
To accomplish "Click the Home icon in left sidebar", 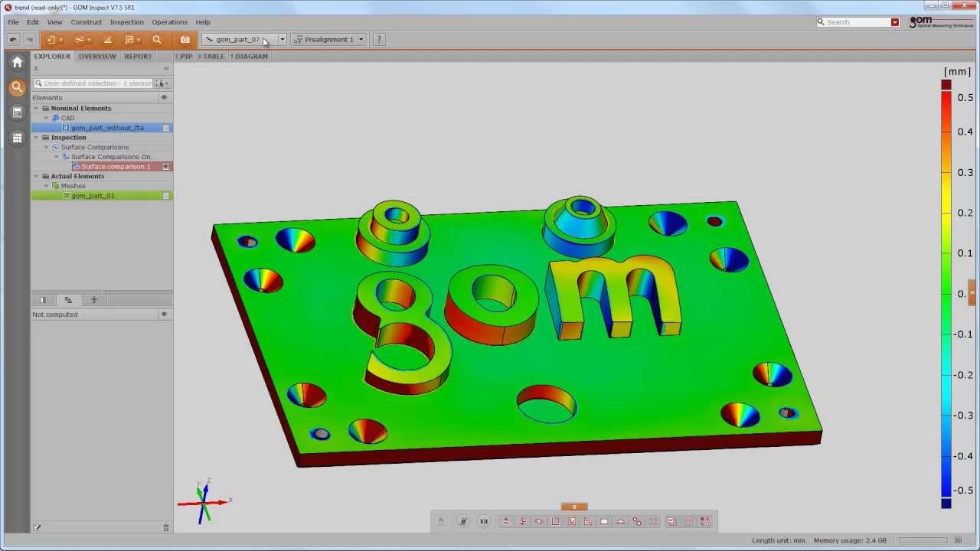I will coord(17,63).
